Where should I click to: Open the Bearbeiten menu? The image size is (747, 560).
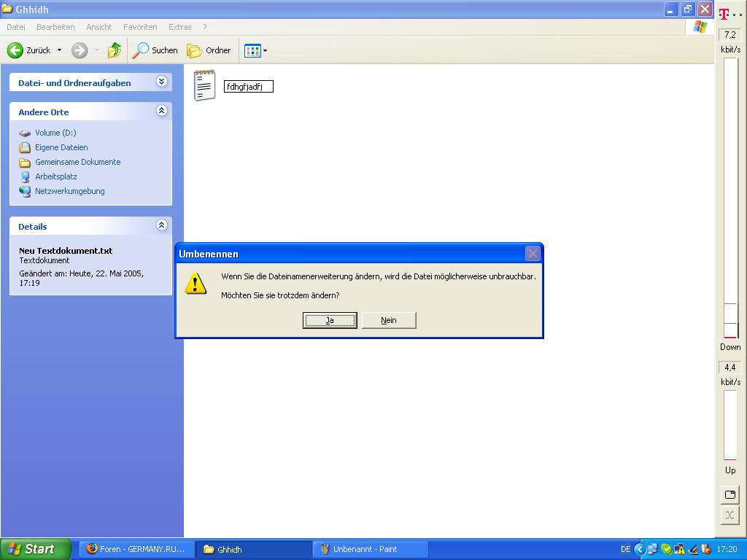coord(55,27)
